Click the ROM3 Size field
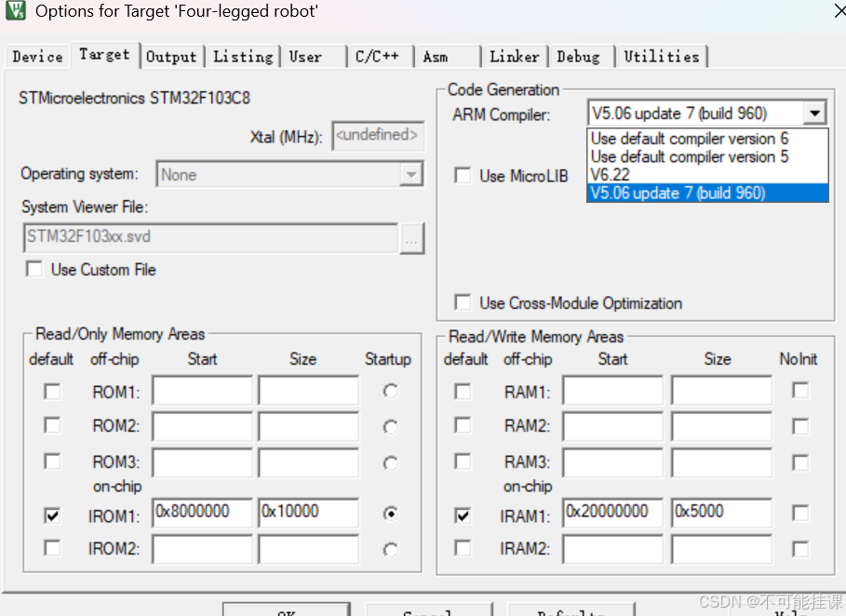 (x=308, y=462)
